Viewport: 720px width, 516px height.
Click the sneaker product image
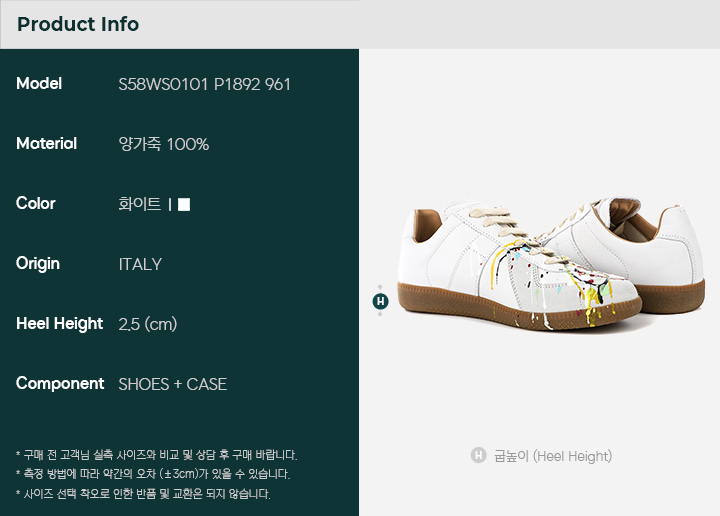551,264
